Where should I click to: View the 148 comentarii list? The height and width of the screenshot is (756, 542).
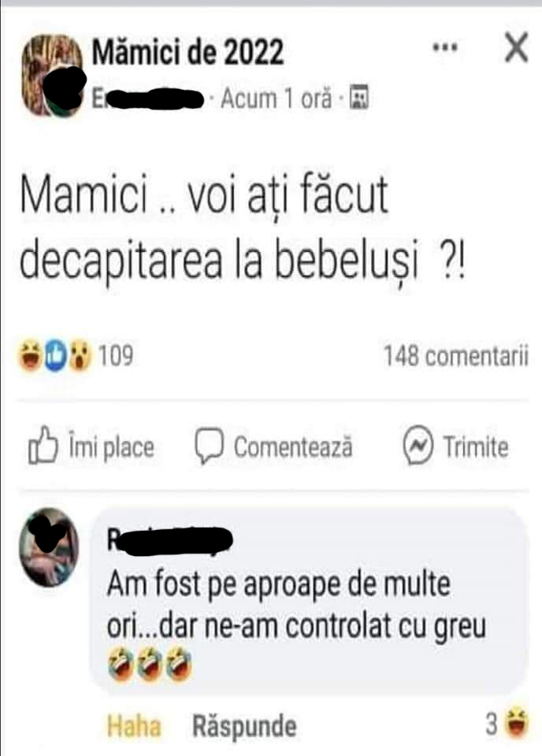pyautogui.click(x=456, y=356)
